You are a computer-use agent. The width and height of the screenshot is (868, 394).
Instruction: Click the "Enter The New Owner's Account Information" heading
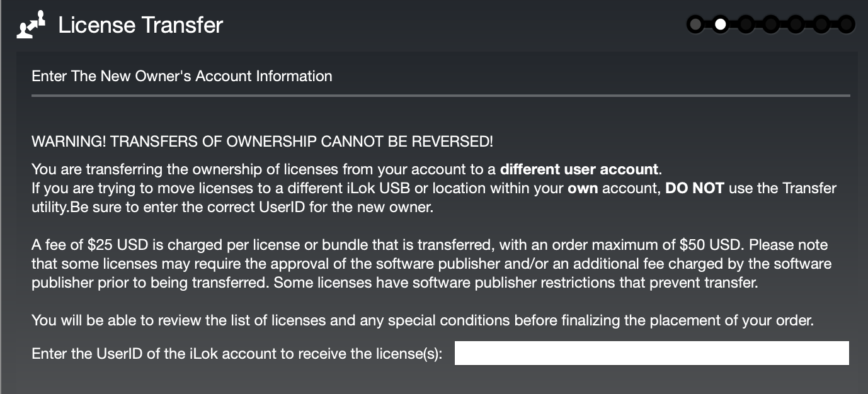181,76
